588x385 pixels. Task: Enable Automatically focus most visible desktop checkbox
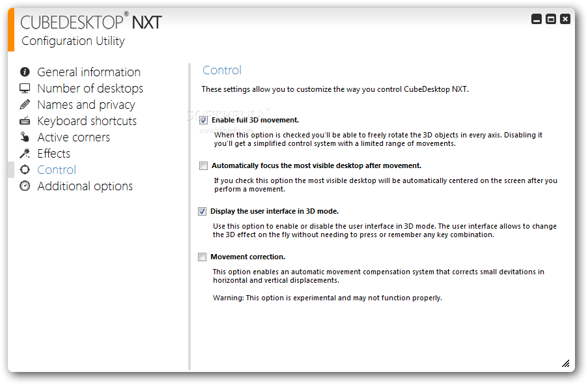click(203, 166)
